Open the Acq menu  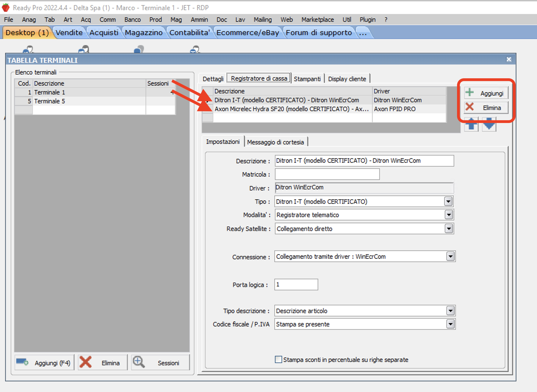86,19
